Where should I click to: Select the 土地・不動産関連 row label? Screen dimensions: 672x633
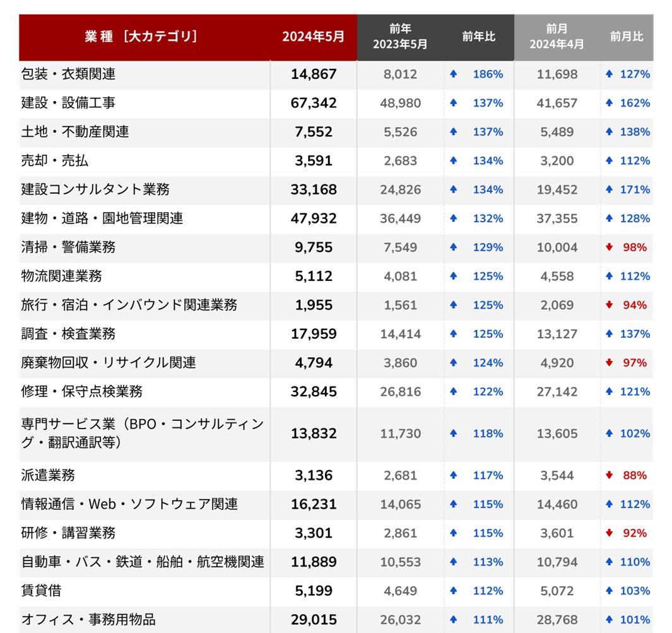pos(75,132)
